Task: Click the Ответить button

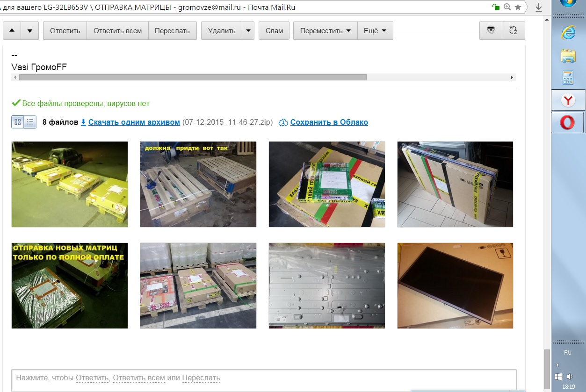Action: [65, 31]
